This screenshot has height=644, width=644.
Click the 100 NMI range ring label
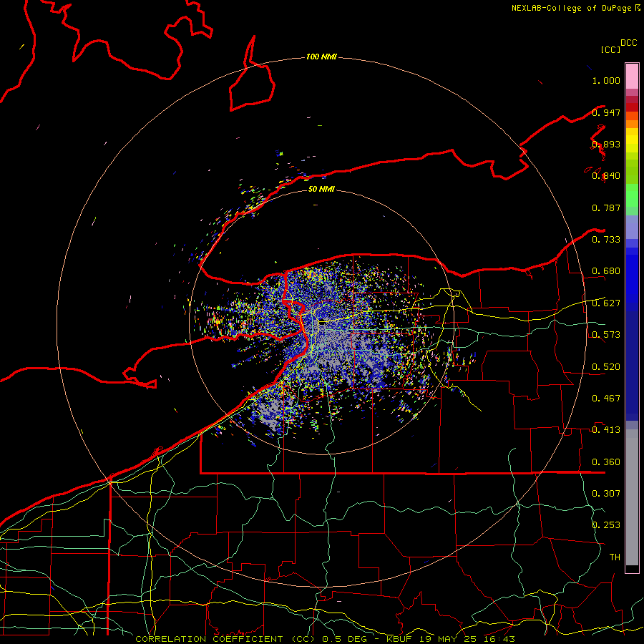(321, 57)
